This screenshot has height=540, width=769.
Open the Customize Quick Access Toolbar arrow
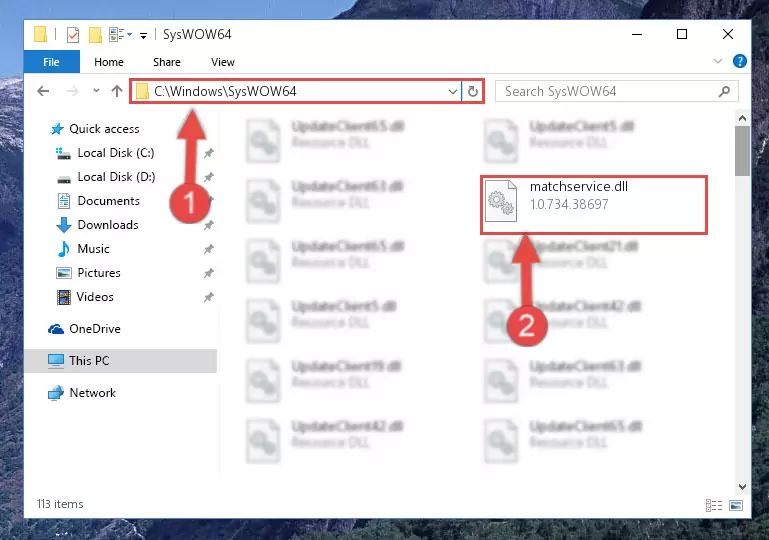click(143, 35)
